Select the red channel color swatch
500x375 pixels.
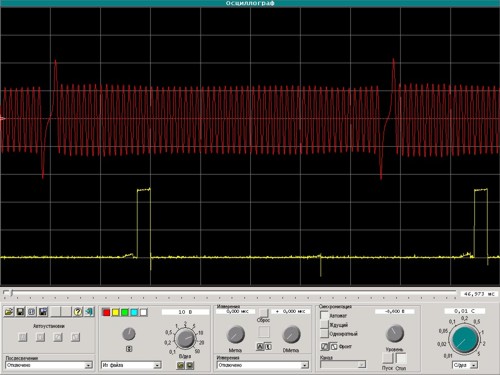106,312
